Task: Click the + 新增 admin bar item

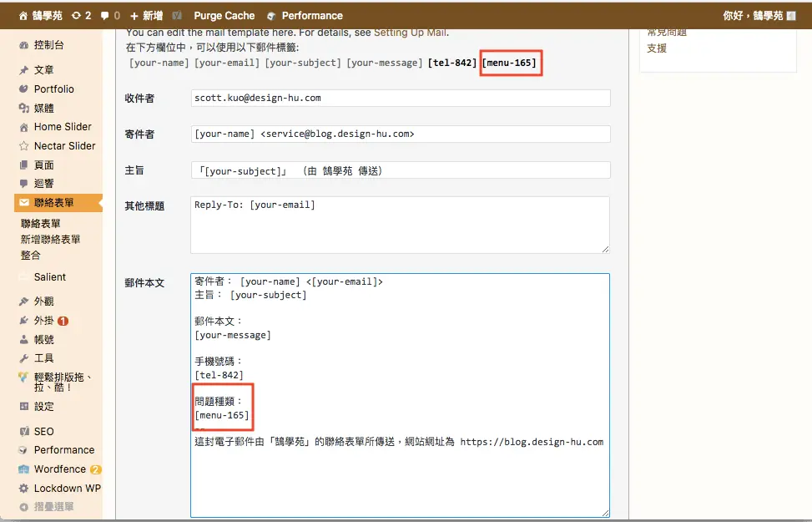Action: [x=147, y=16]
